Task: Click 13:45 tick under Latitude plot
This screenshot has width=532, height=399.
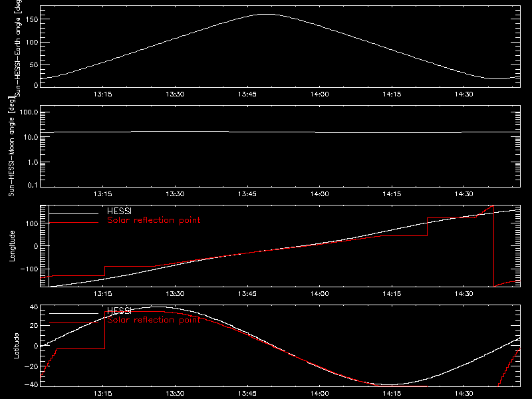Action: coord(247,394)
